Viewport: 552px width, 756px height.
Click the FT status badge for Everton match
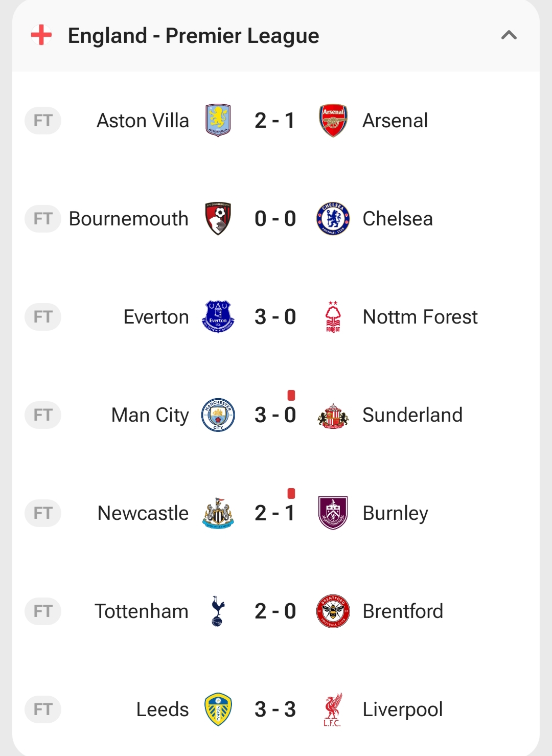click(x=43, y=317)
